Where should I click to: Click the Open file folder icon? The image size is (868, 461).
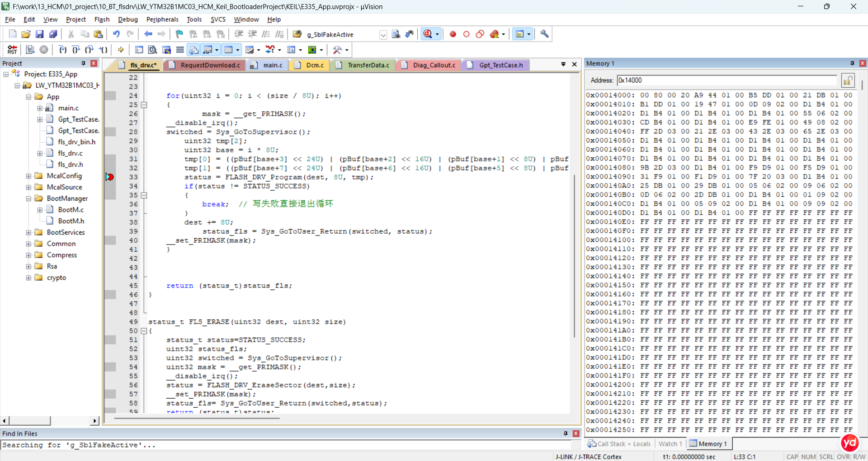point(26,34)
